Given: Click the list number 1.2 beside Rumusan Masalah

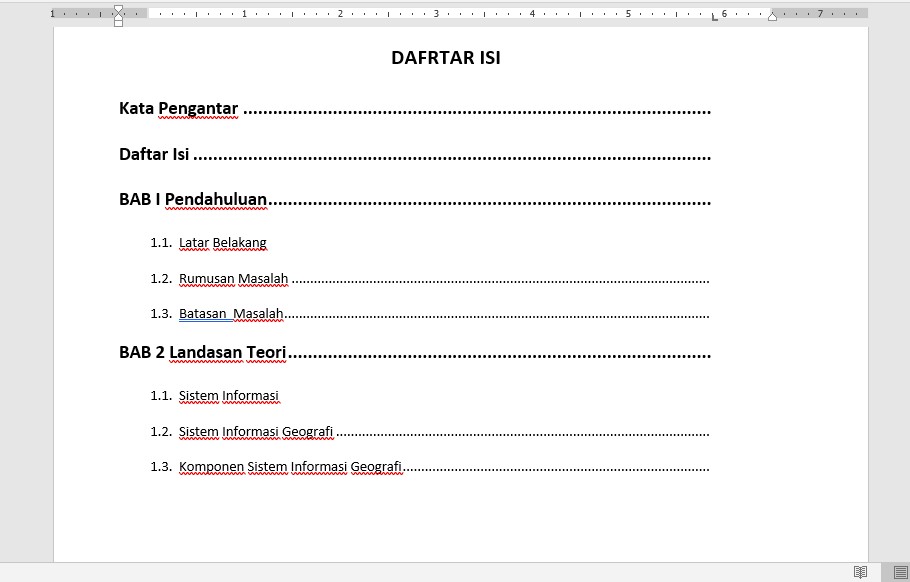Looking at the screenshot, I should 161,278.
